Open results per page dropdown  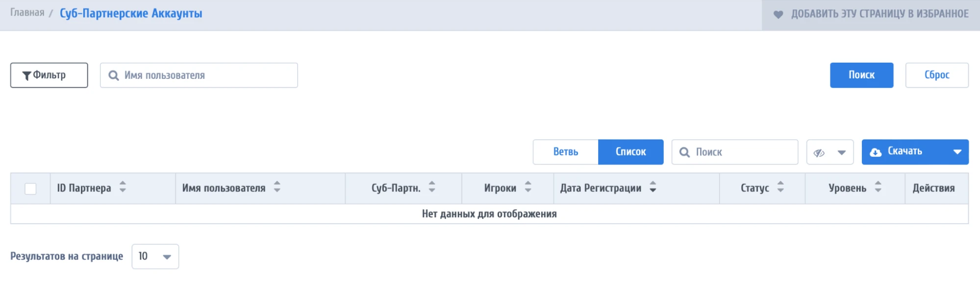[x=155, y=257]
